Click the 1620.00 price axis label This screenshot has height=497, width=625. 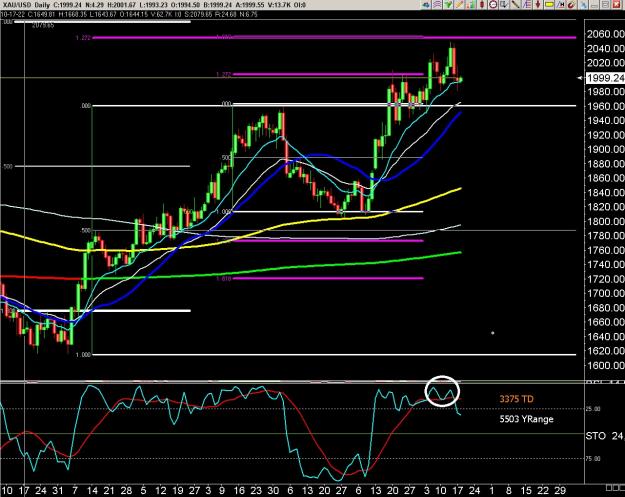(x=605, y=351)
